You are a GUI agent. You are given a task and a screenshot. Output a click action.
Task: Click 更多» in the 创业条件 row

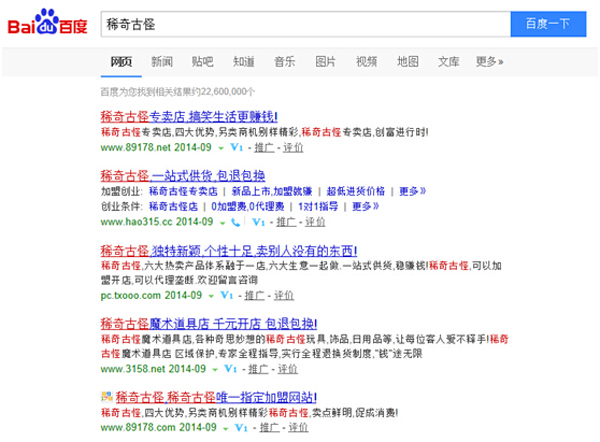point(365,207)
